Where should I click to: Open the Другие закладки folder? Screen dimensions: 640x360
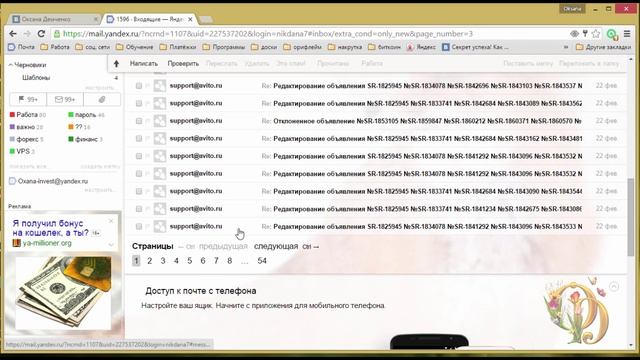(x=603, y=47)
